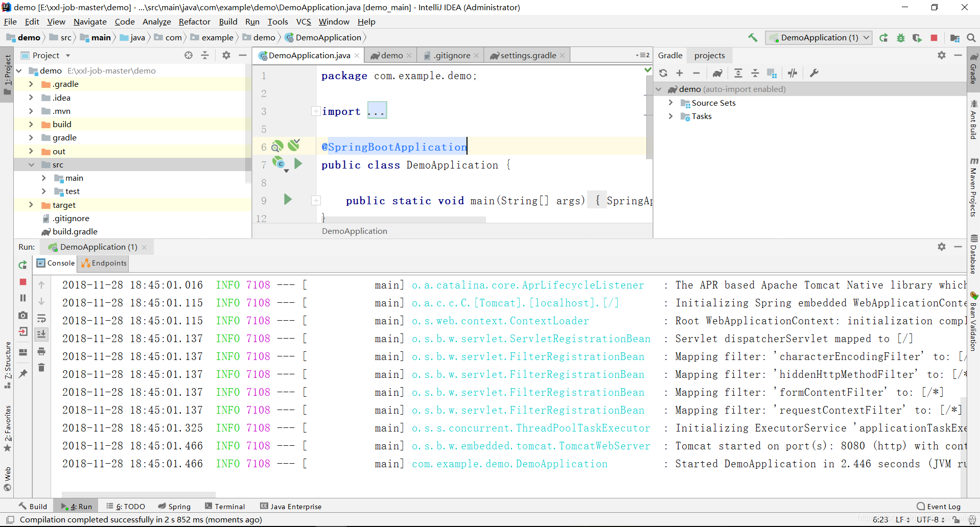Viewport: 980px width, 527px height.
Task: Rerun DemoApplication from the main toolbar
Action: pyautogui.click(x=883, y=38)
